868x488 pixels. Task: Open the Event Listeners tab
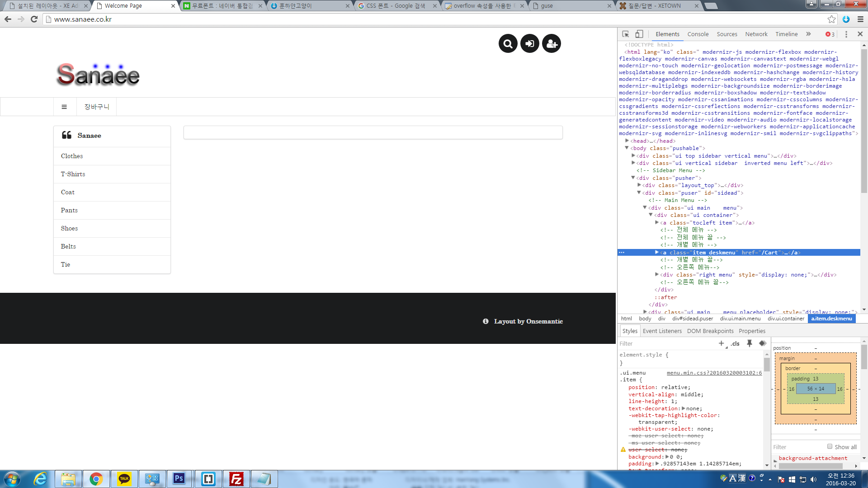[x=662, y=331]
